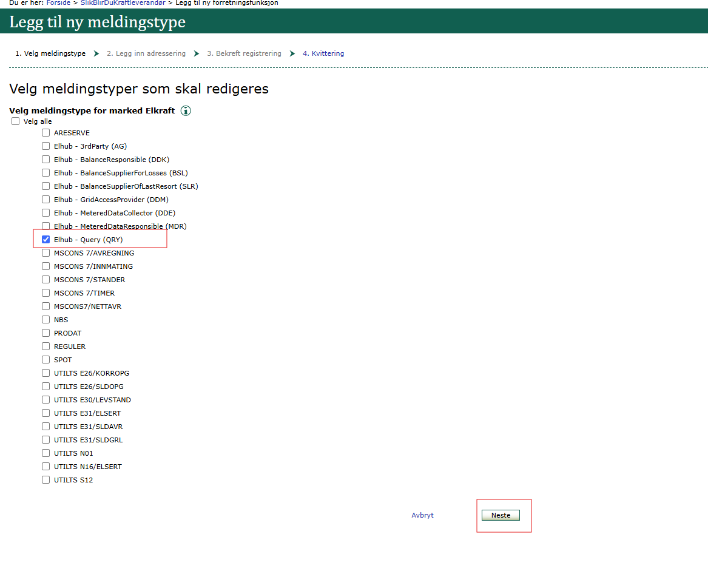Tick UTILTS E31/ELSERT checkbox
Viewport: 708px width, 588px height.
click(46, 413)
